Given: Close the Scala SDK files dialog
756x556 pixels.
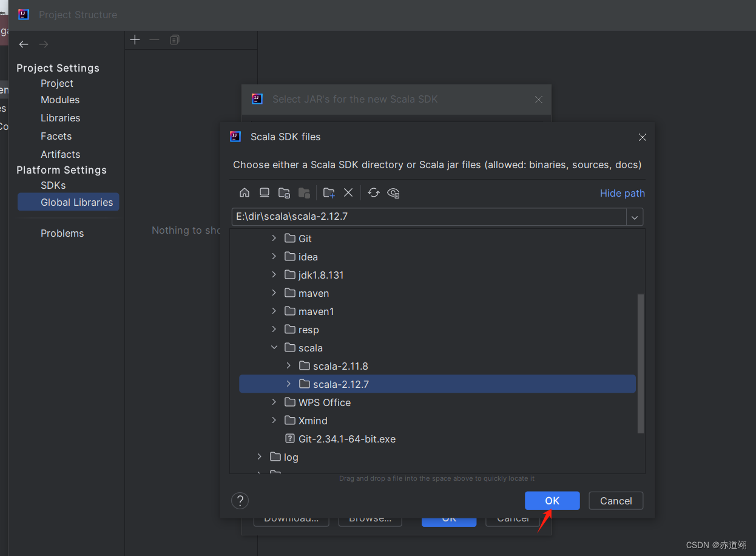Looking at the screenshot, I should click(643, 137).
